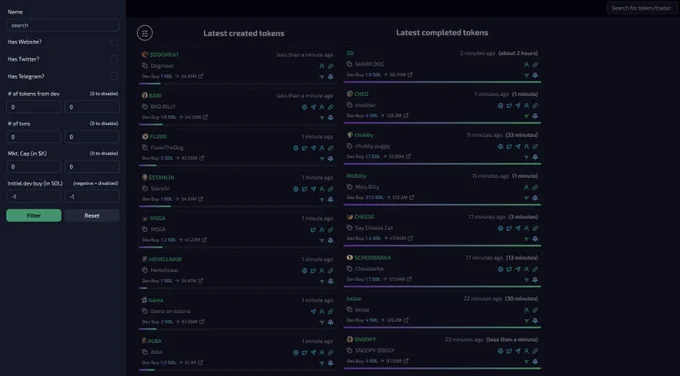Viewport: 680px width, 376px height.
Task: Open the website globe icon for BAD BILLY
Action: tap(304, 107)
